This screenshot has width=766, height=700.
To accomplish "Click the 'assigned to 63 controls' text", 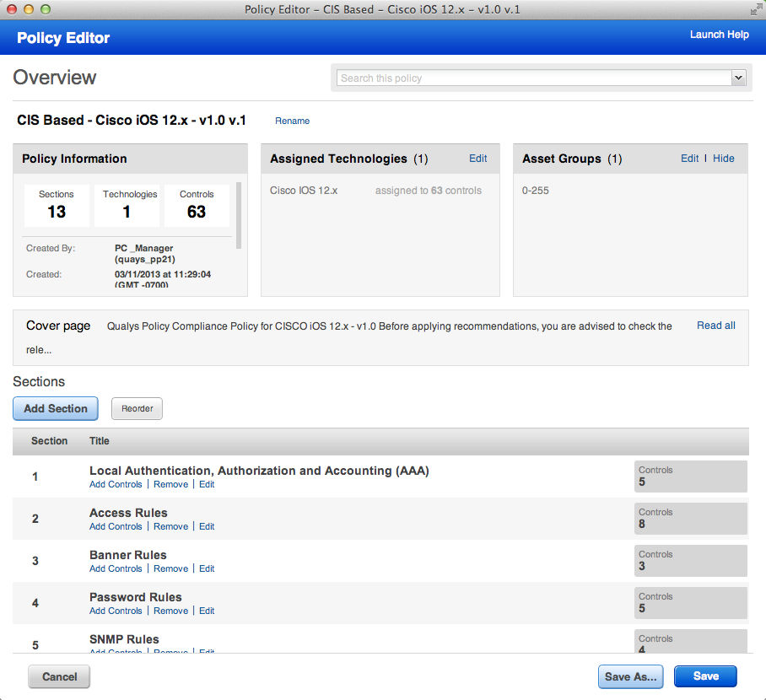I will pos(429,191).
